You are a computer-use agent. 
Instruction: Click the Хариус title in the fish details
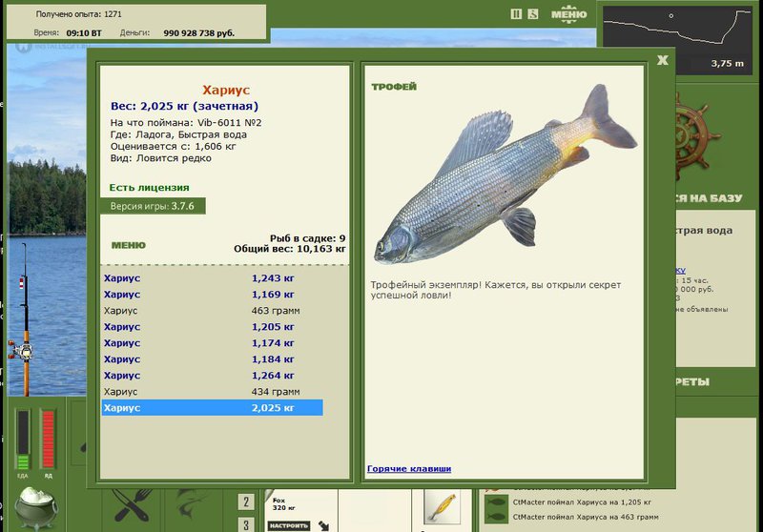(x=226, y=90)
